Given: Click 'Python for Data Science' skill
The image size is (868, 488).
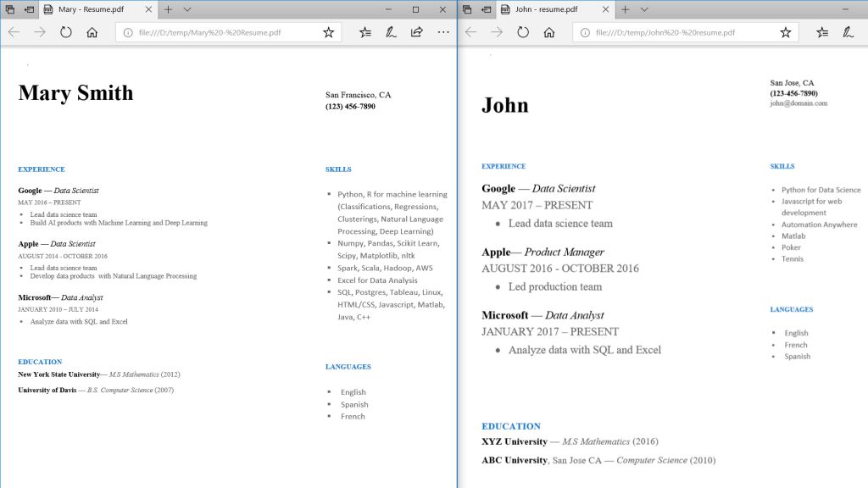Looking at the screenshot, I should pos(821,190).
